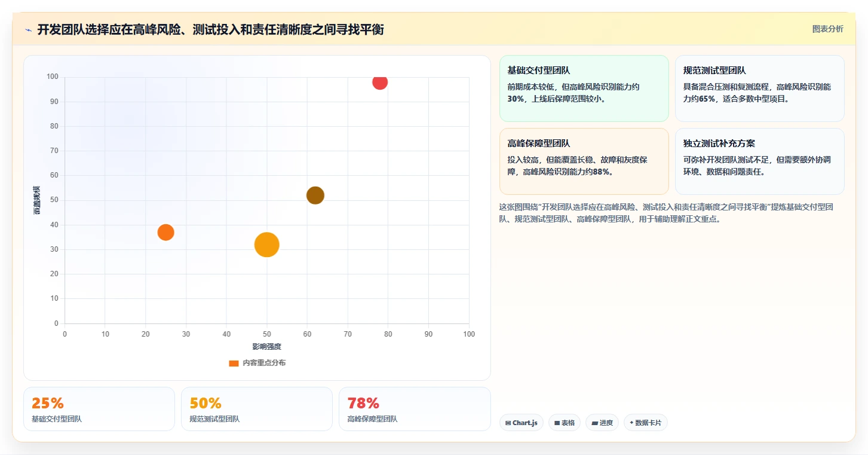Click the icon inside the 表格 chip
This screenshot has height=455, width=868.
click(557, 423)
